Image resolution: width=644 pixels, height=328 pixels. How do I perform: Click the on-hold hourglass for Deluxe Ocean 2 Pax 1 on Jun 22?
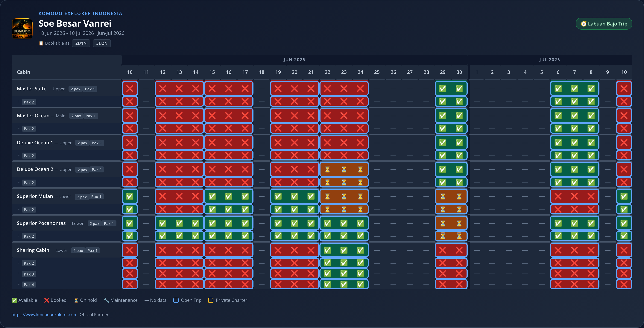pos(327,169)
